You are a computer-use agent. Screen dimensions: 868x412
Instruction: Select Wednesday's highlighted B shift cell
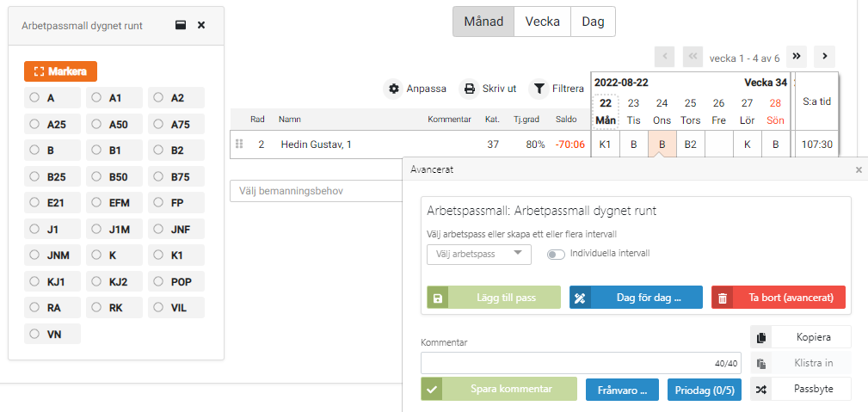pyautogui.click(x=662, y=145)
